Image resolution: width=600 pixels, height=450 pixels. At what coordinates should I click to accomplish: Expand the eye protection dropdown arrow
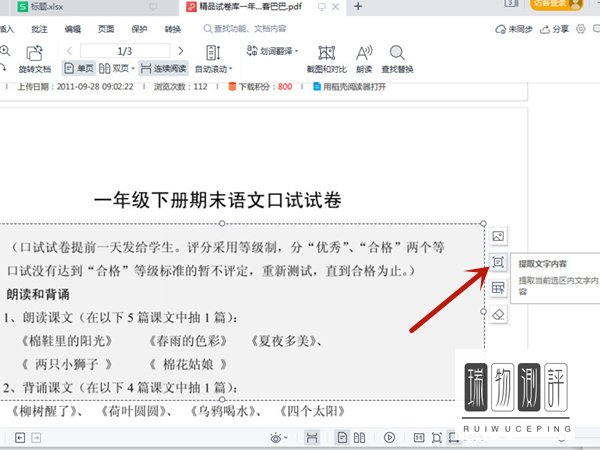pyautogui.click(x=286, y=438)
